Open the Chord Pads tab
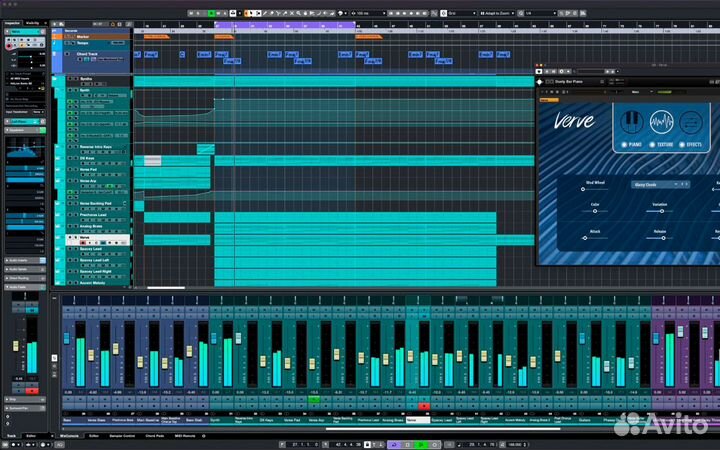This screenshot has width=720, height=450. click(155, 436)
